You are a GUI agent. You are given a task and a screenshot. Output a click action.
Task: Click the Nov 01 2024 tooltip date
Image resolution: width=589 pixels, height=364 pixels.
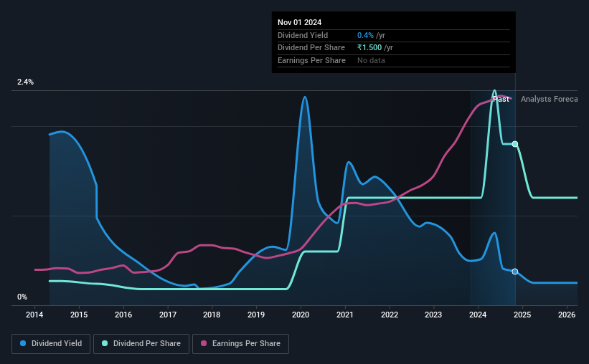(299, 22)
